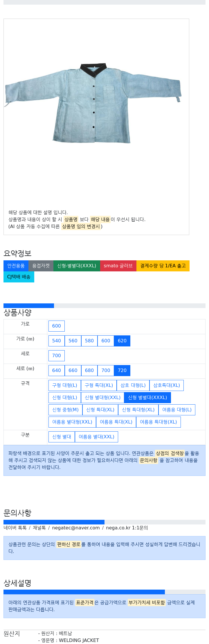This screenshot has width=209, height=644.
Task: Click the welding jacket product image
Action: coord(93,103)
